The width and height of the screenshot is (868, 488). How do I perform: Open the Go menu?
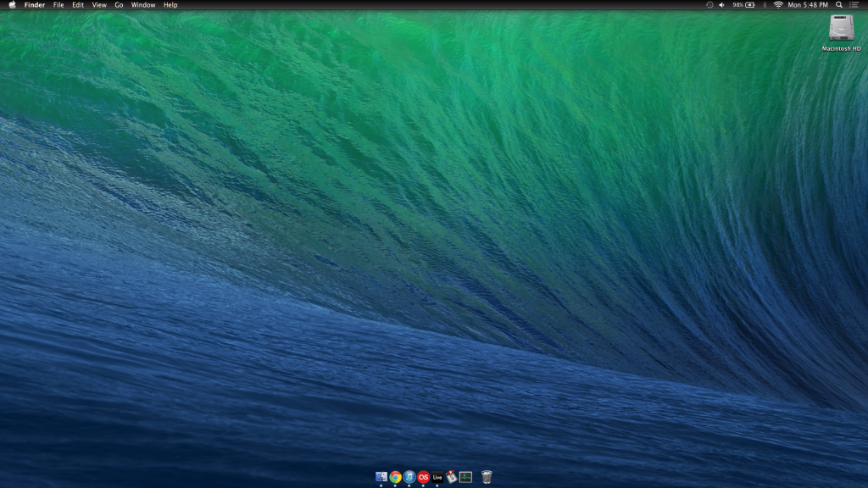click(x=119, y=5)
